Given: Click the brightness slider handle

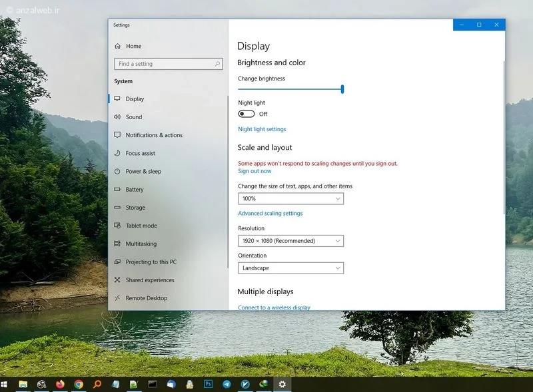Looking at the screenshot, I should (342, 89).
